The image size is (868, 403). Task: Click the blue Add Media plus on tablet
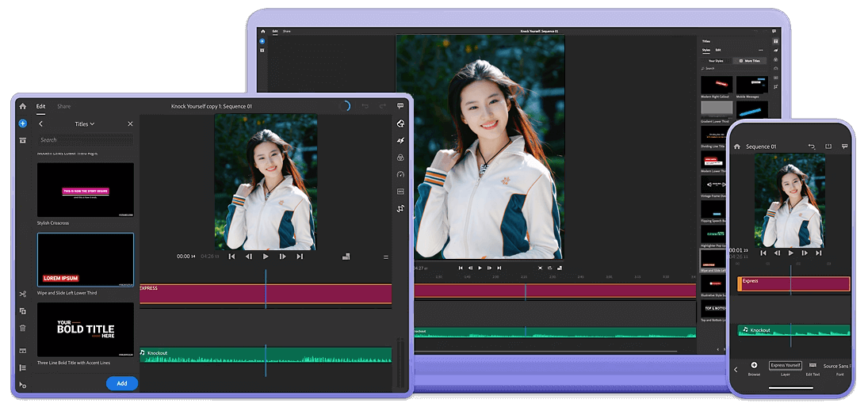23,124
